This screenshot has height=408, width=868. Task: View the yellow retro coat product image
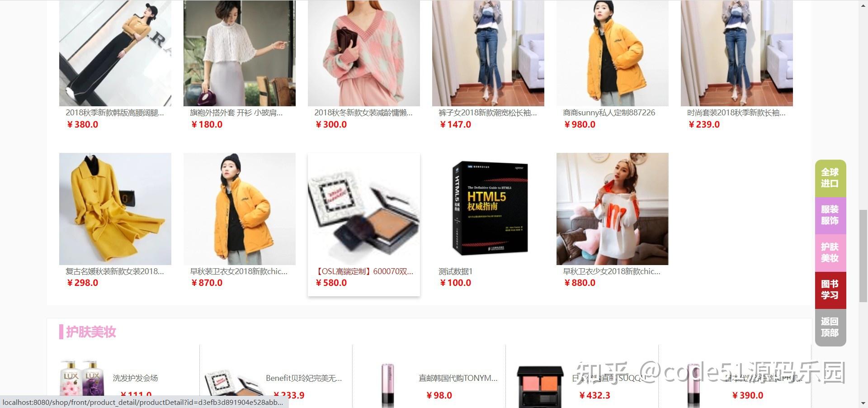click(x=115, y=209)
